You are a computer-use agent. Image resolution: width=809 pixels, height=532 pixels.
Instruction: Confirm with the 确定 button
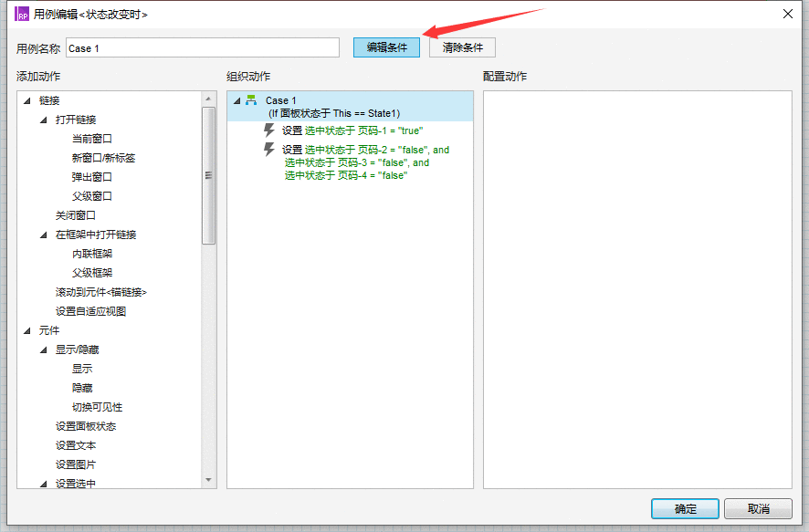coord(685,509)
